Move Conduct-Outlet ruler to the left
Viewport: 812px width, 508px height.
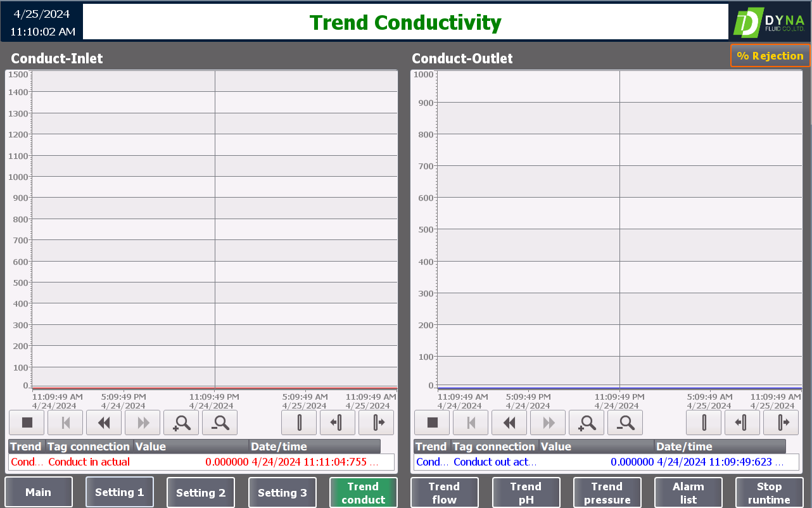tap(742, 422)
